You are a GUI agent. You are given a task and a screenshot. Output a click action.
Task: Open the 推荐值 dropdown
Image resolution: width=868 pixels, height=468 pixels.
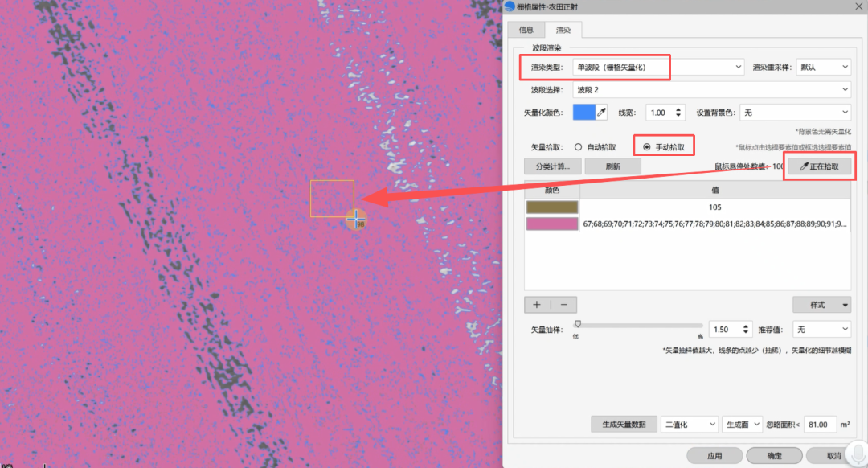tap(821, 330)
